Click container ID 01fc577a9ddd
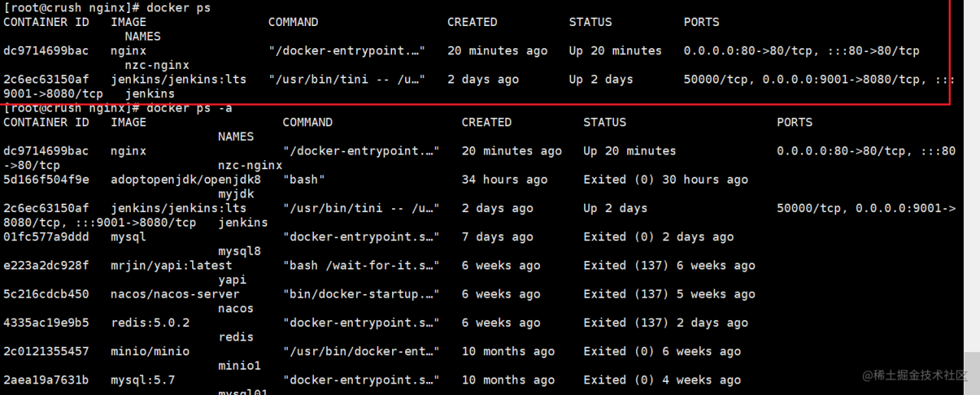This screenshot has width=980, height=395. pyautogui.click(x=46, y=237)
